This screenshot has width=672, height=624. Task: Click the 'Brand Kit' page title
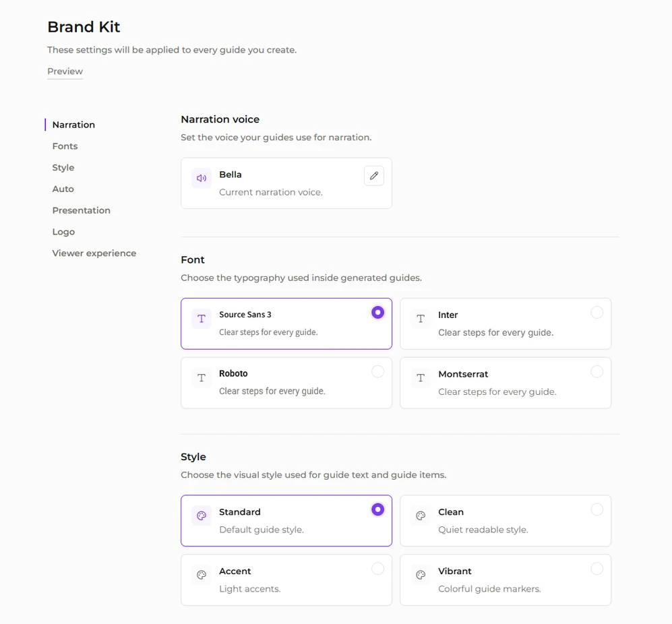[84, 26]
